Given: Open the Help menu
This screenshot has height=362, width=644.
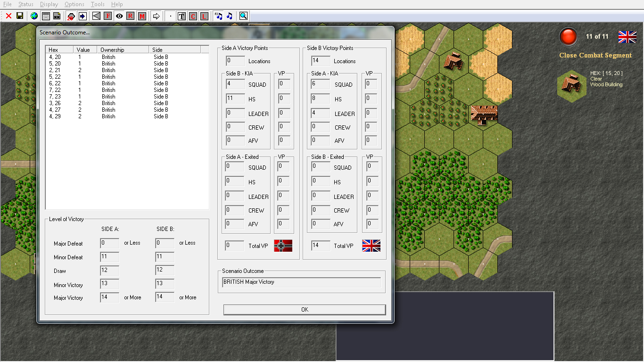Looking at the screenshot, I should point(117,4).
